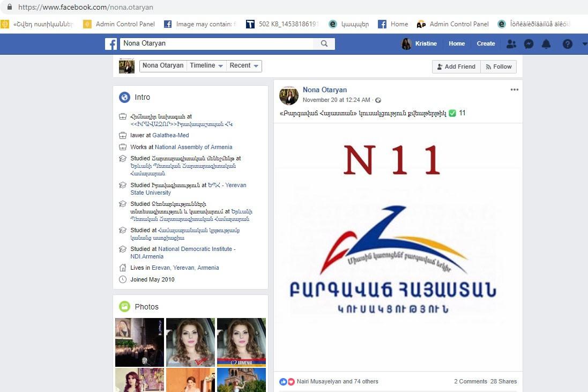Open the N 11 party logo image

coord(398,247)
